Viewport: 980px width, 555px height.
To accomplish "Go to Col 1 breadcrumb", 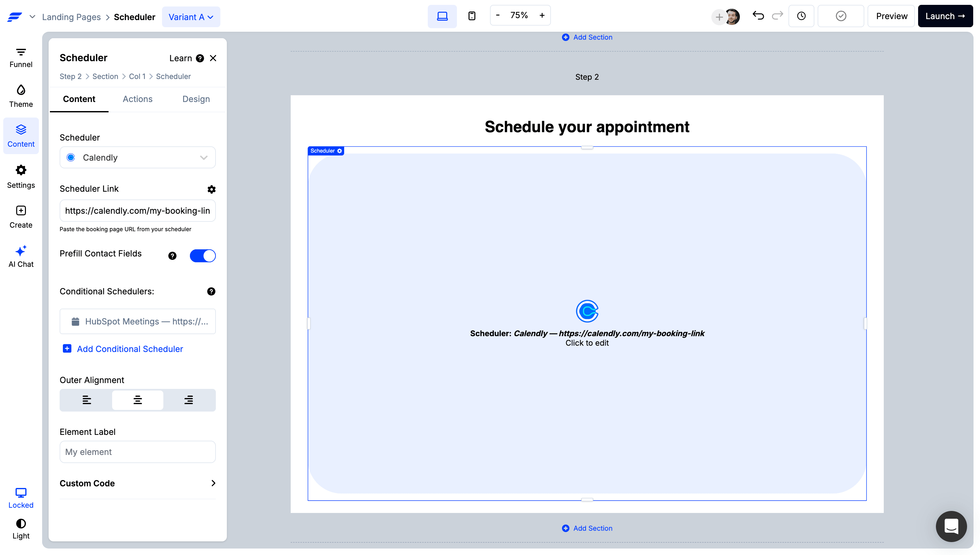I will pos(137,76).
